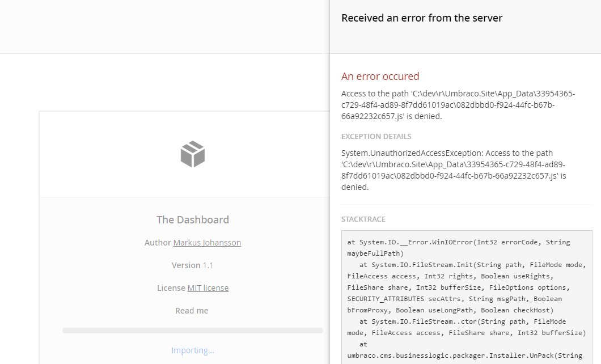
Task: Click the STACKTRACE section label
Action: [x=363, y=219]
